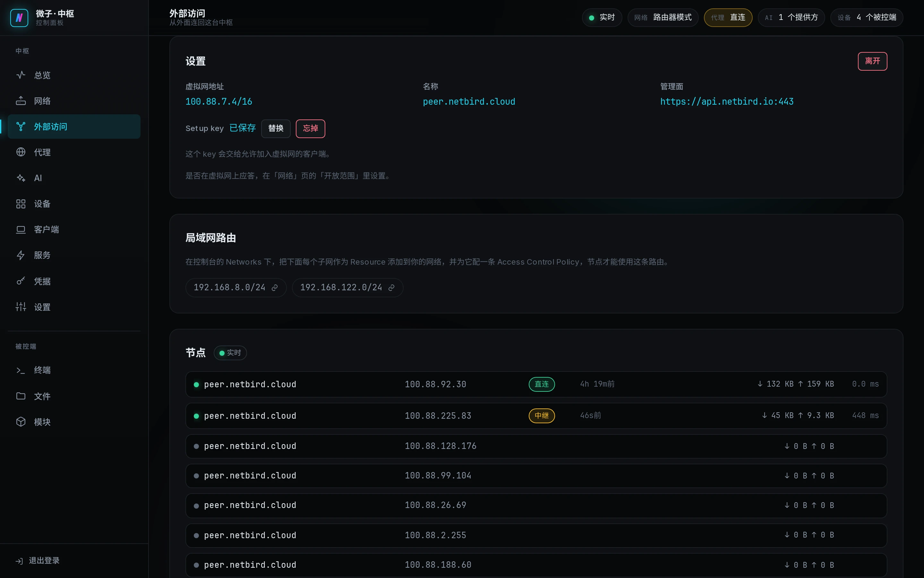
Task: Click the 448 ms latency value
Action: [865, 416]
